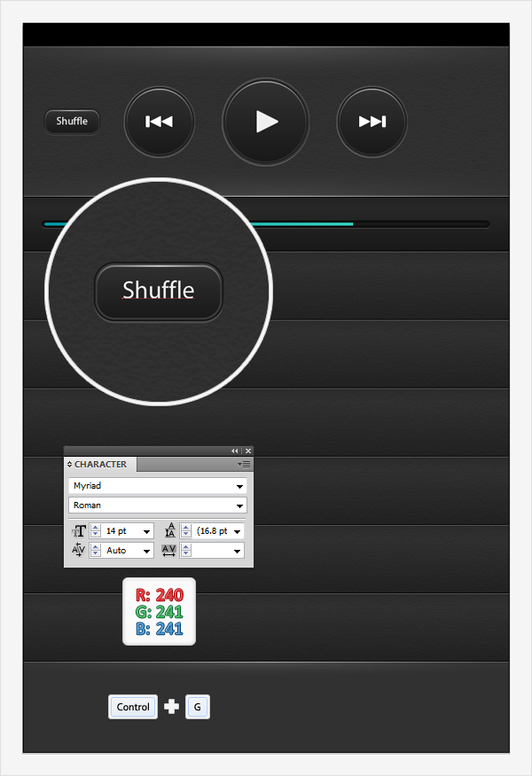
Task: Open the Roman font style dropdown
Action: tap(239, 506)
